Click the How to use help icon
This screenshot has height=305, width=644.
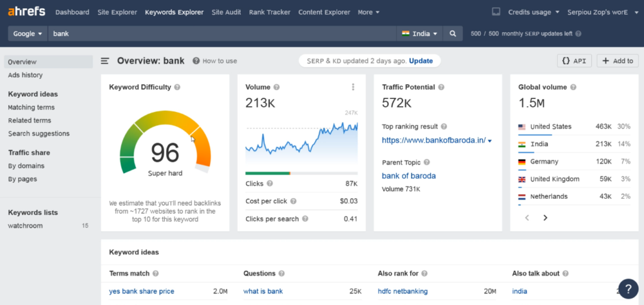point(196,61)
